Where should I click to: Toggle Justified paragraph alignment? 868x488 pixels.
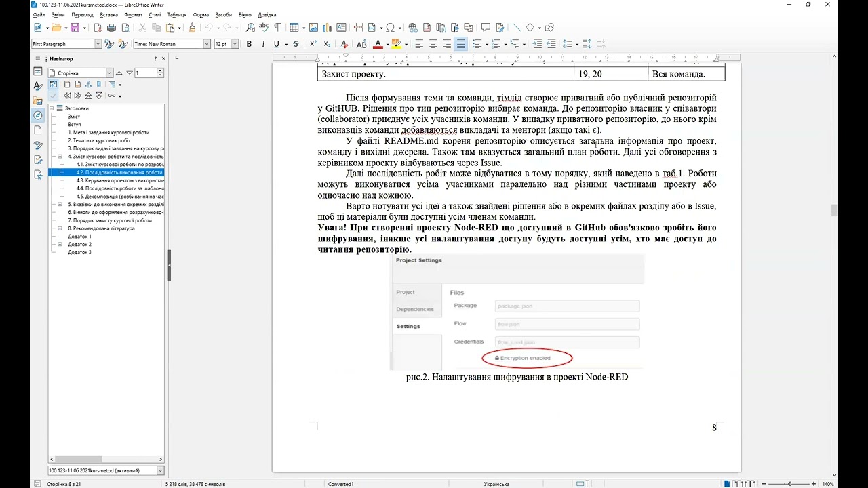pyautogui.click(x=460, y=44)
